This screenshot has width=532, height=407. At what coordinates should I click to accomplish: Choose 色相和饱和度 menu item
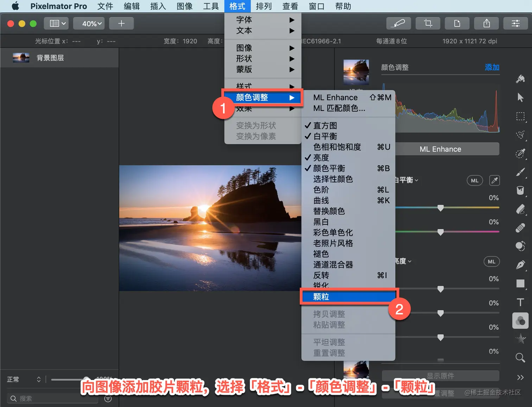[x=348, y=147]
